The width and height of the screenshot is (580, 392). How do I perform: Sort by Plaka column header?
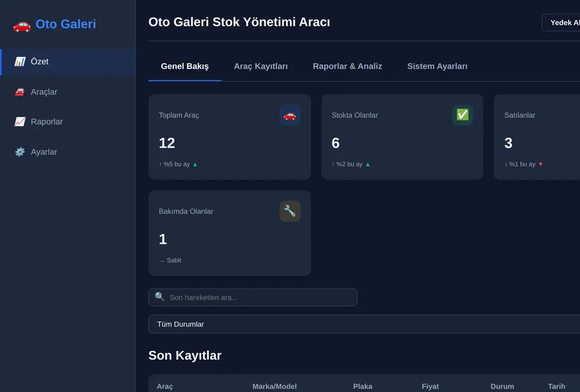point(362,386)
